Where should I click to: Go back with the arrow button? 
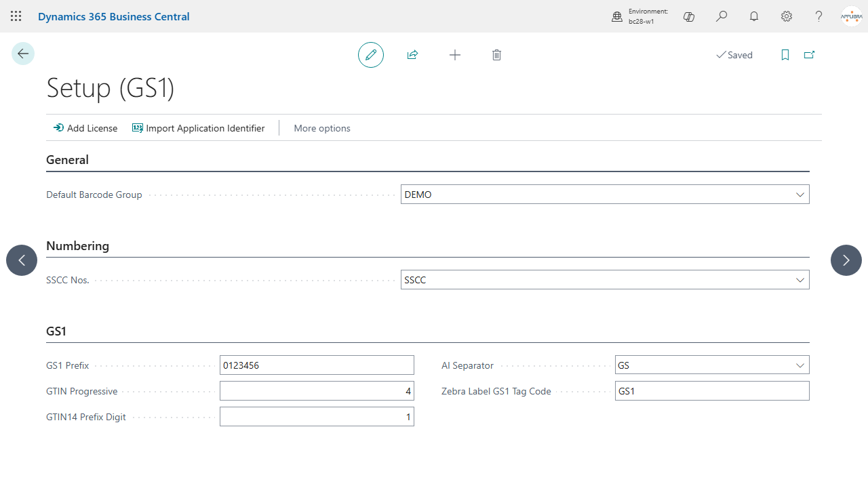[23, 54]
